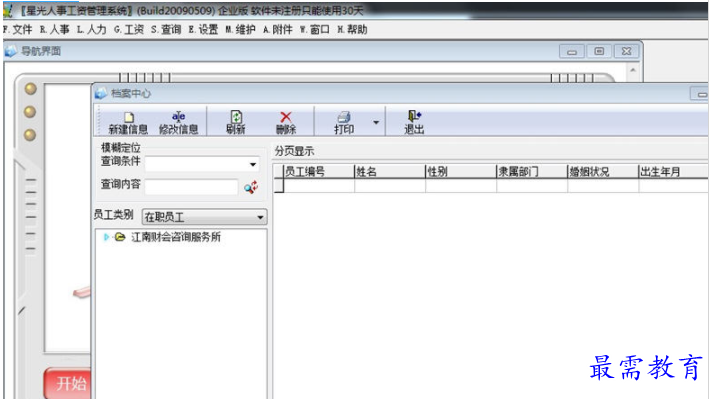Open the W.窗口 menu
Screen dimensions: 711x399
point(315,29)
